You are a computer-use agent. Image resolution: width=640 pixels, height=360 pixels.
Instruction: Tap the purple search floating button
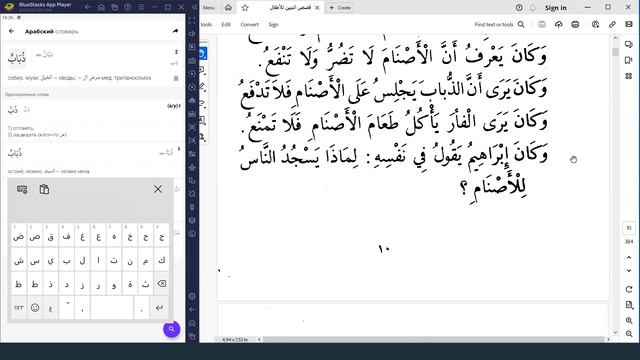pos(171,329)
